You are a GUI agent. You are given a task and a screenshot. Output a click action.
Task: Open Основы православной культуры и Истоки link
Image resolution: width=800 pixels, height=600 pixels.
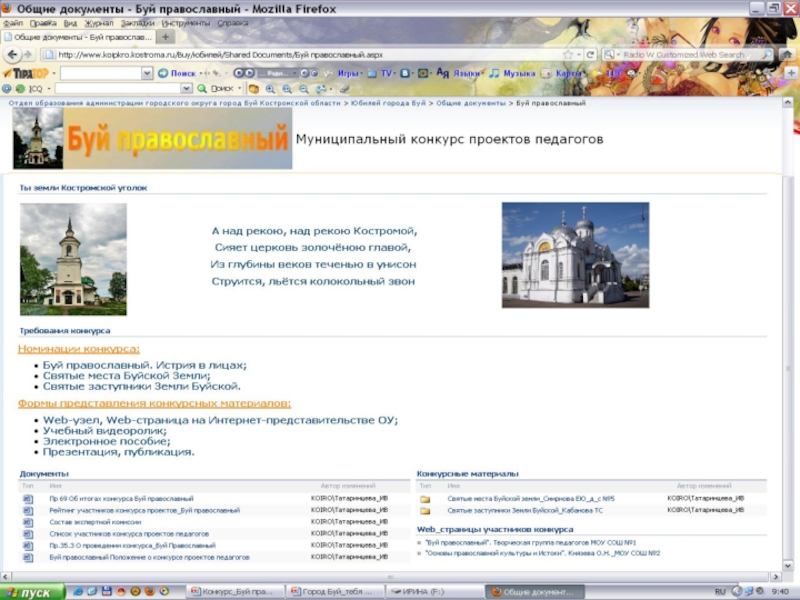point(542,553)
